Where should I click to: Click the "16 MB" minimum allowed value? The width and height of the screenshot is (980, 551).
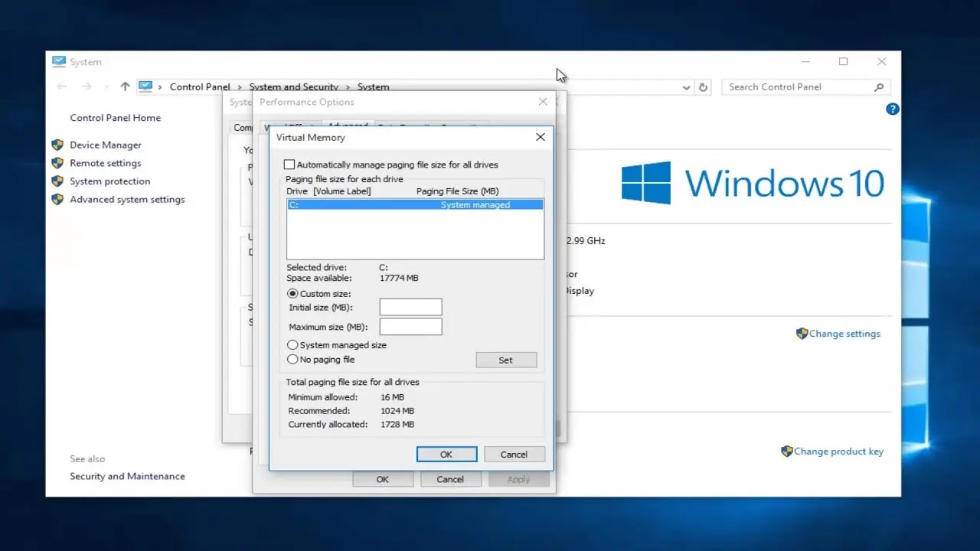(x=392, y=397)
